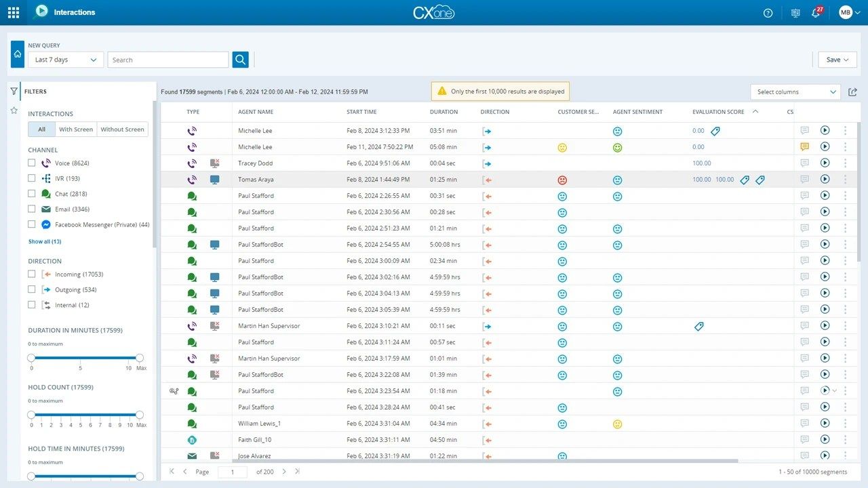This screenshot has height=488, width=868.
Task: Click the export icon next to Select columns
Action: [852, 92]
